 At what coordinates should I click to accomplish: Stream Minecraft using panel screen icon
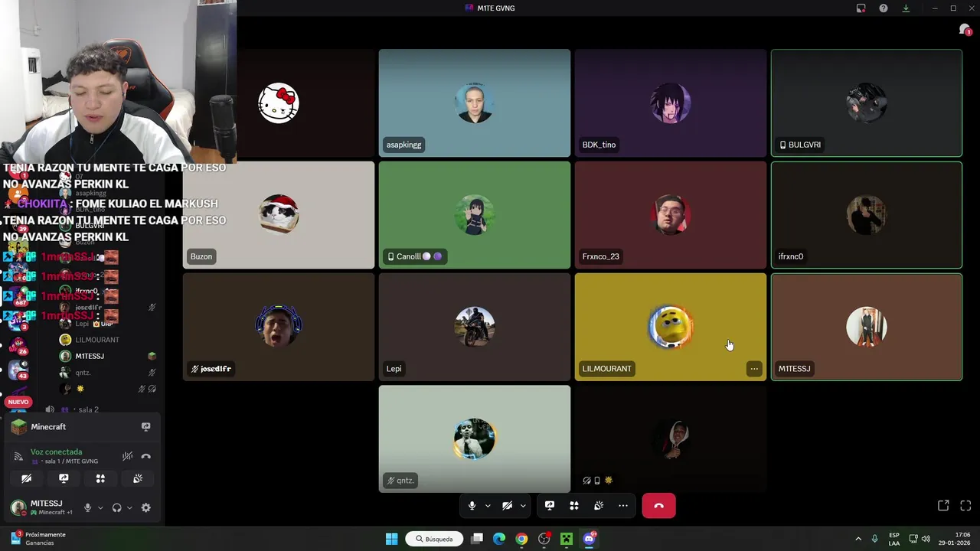tap(145, 427)
